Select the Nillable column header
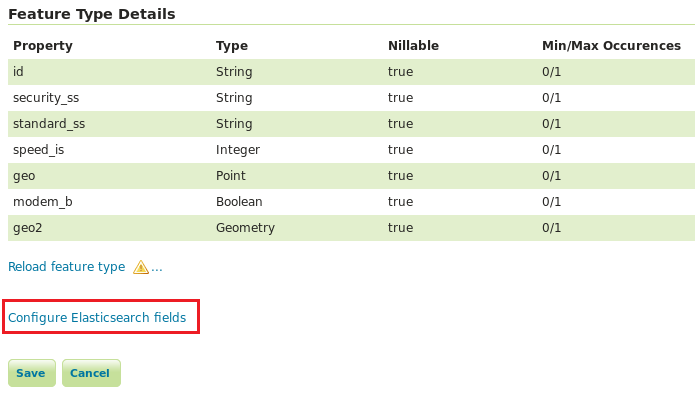This screenshot has height=399, width=695. pyautogui.click(x=413, y=46)
